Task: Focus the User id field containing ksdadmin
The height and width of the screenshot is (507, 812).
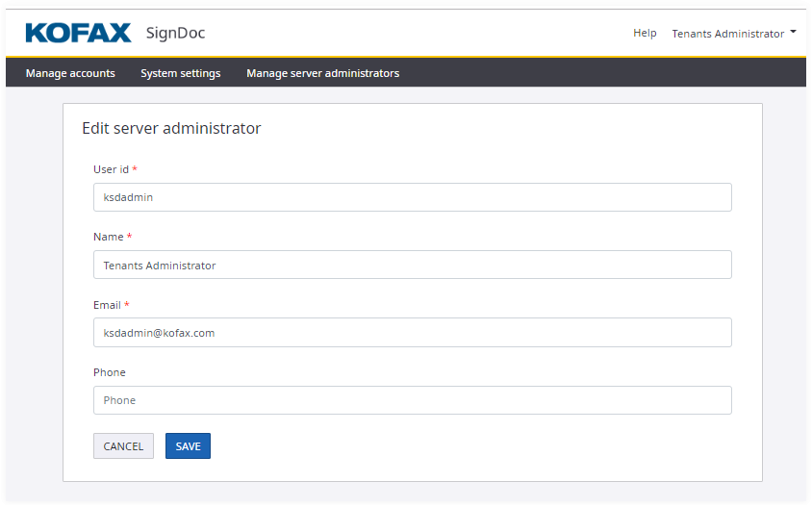Action: coord(412,197)
